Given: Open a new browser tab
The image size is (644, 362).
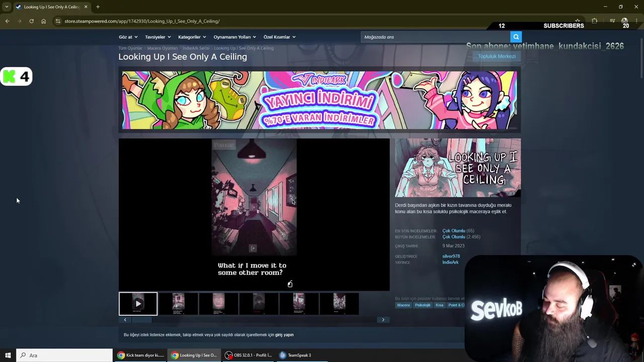Looking at the screenshot, I should click(98, 7).
